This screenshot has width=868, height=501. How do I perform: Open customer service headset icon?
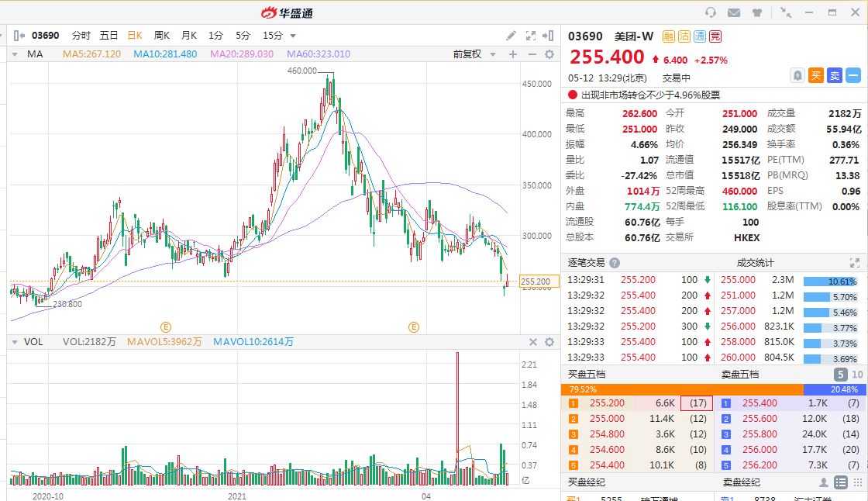coord(711,12)
